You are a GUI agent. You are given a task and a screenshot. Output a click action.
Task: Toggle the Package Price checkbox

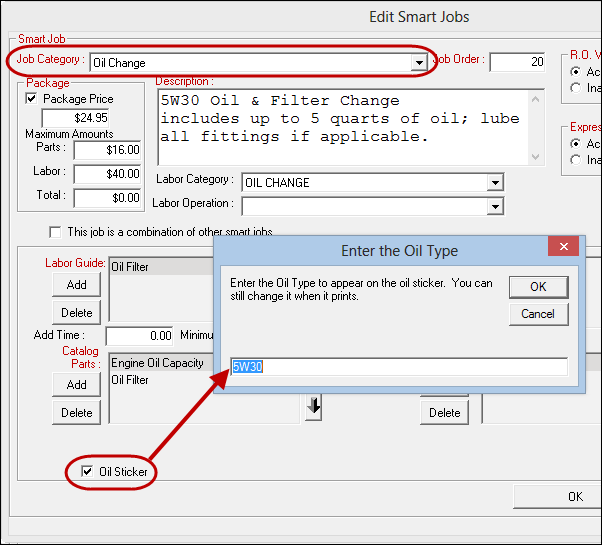pyautogui.click(x=32, y=99)
